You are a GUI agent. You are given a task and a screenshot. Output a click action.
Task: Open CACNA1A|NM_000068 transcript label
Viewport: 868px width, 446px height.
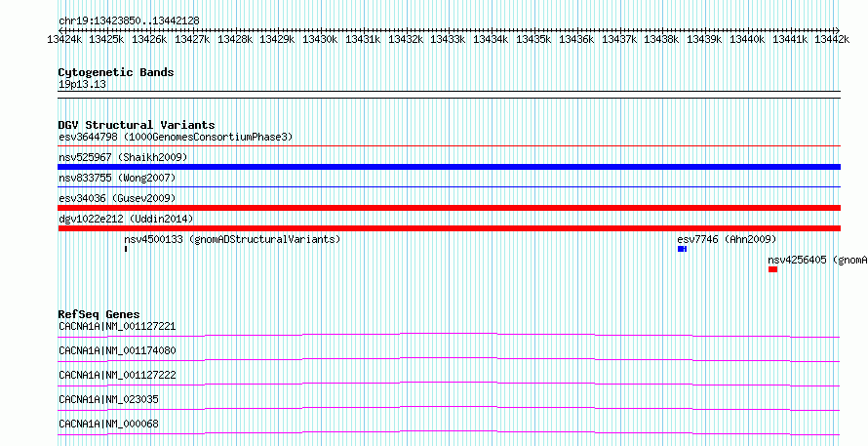pos(108,424)
